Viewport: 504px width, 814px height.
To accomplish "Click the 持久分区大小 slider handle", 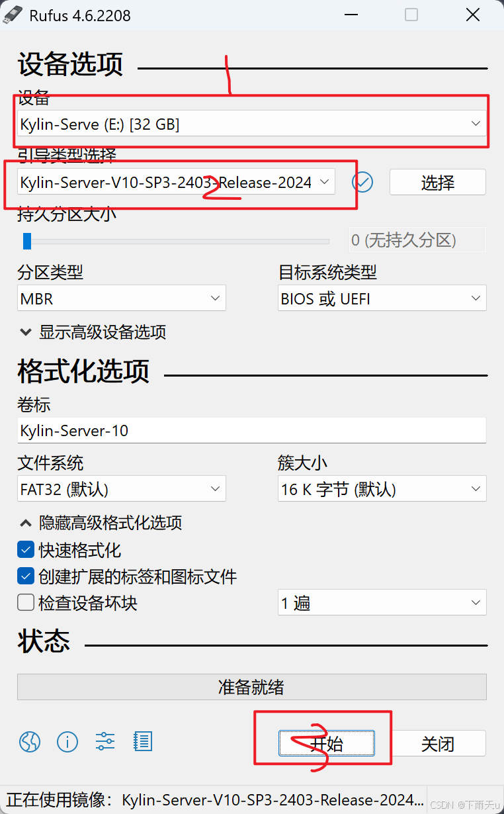I will pos(27,240).
